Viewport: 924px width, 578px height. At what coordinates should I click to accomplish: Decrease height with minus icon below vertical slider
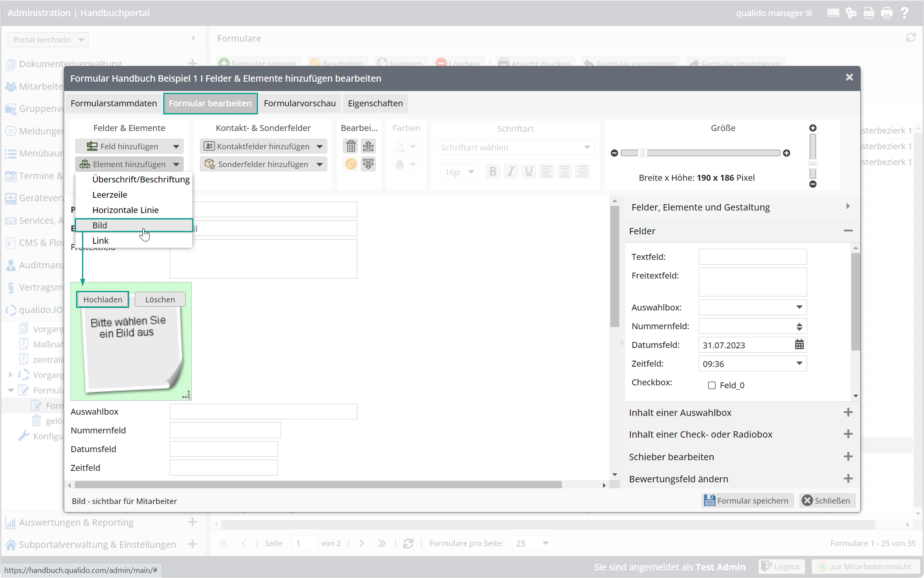click(x=813, y=184)
